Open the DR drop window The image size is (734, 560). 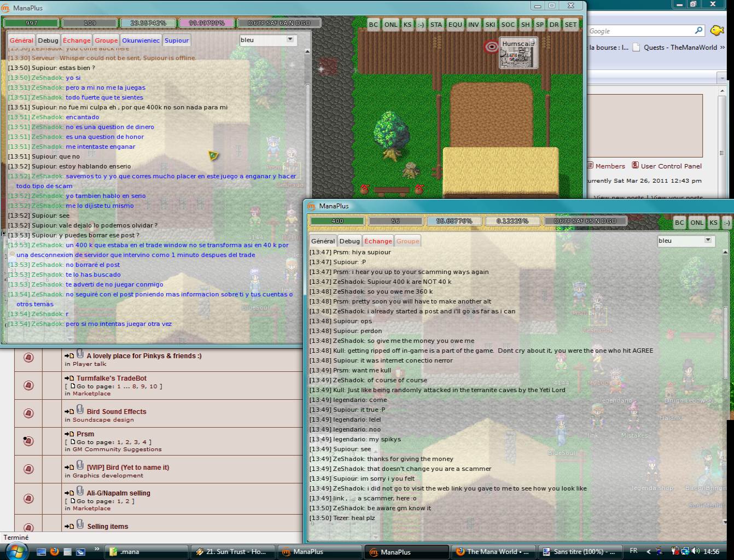click(554, 24)
